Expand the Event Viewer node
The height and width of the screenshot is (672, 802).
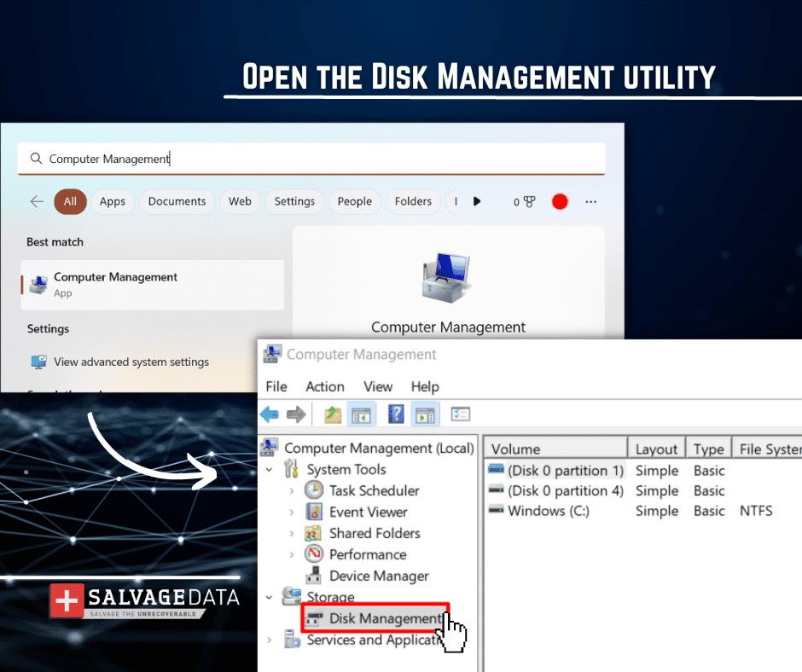pos(292,512)
